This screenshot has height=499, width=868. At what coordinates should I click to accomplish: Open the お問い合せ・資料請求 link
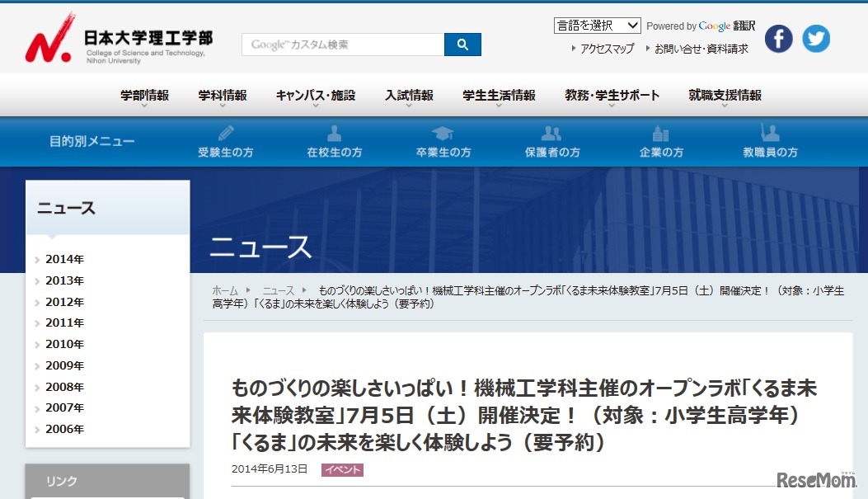pos(701,49)
